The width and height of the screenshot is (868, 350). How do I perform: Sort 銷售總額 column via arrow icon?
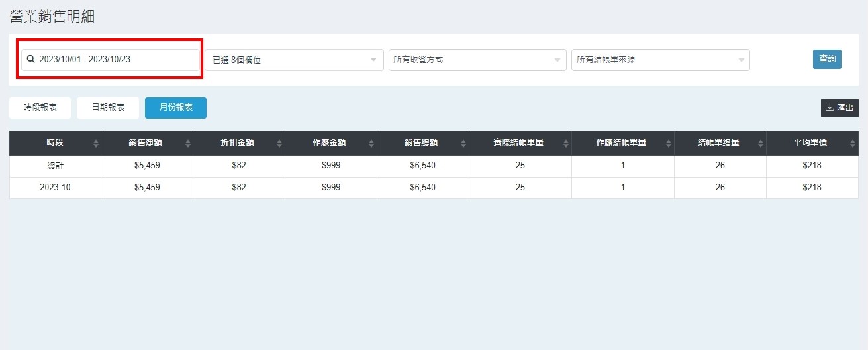464,143
